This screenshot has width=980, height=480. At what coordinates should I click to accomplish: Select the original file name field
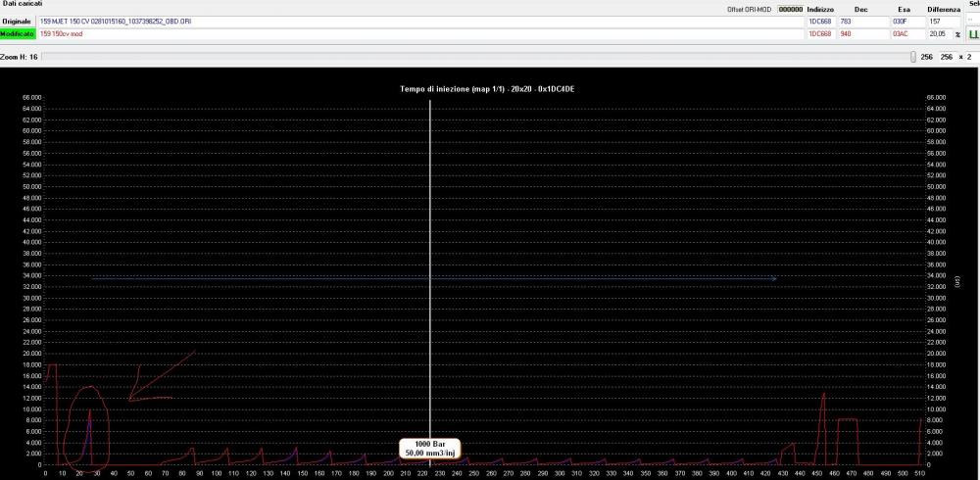[x=392, y=21]
